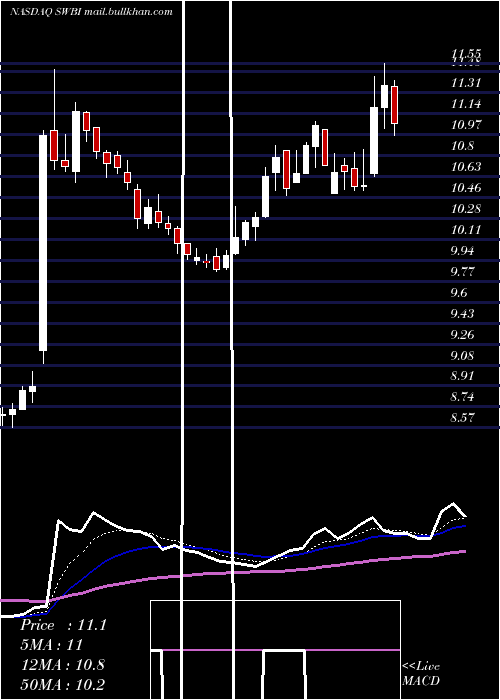Click the 8.57 price level label
This screenshot has height=700, width=500.
click(462, 418)
